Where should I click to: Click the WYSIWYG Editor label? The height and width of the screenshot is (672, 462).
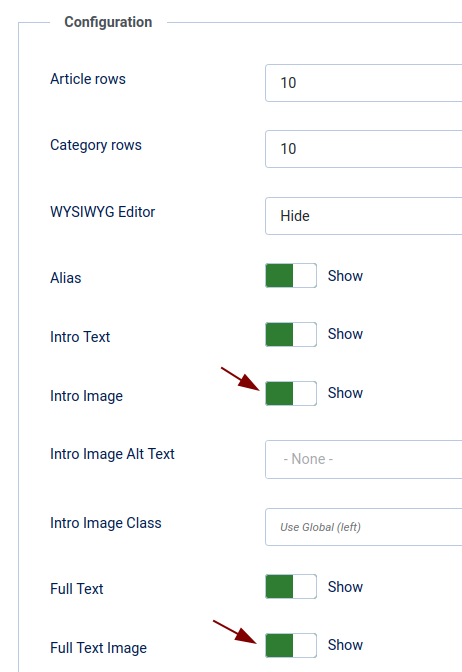102,212
